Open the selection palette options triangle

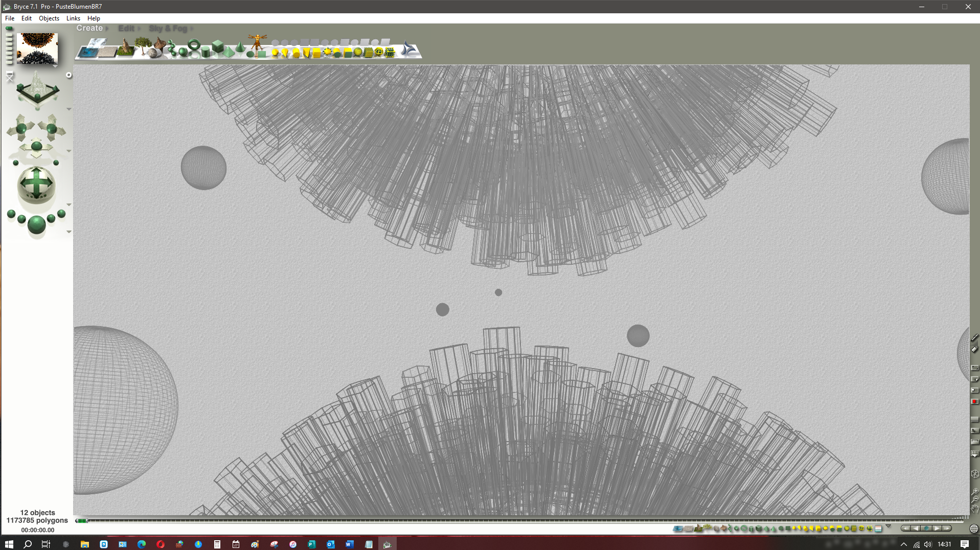click(x=888, y=526)
